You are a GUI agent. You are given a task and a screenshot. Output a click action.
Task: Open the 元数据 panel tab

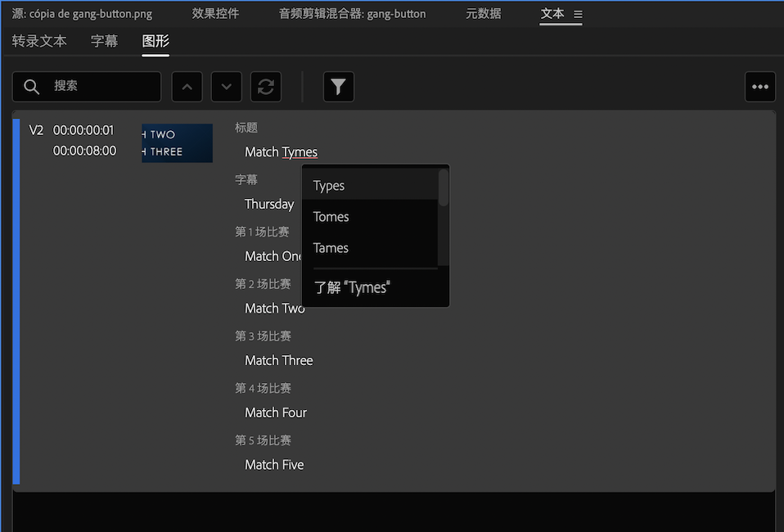(484, 13)
